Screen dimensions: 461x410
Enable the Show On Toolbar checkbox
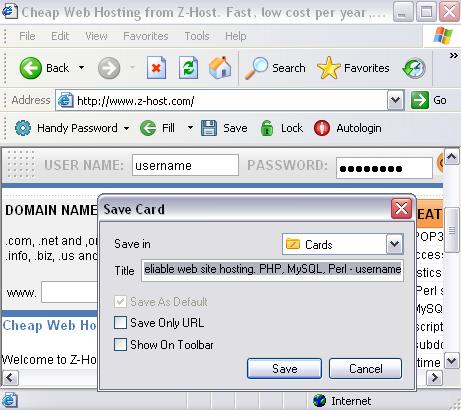click(120, 345)
